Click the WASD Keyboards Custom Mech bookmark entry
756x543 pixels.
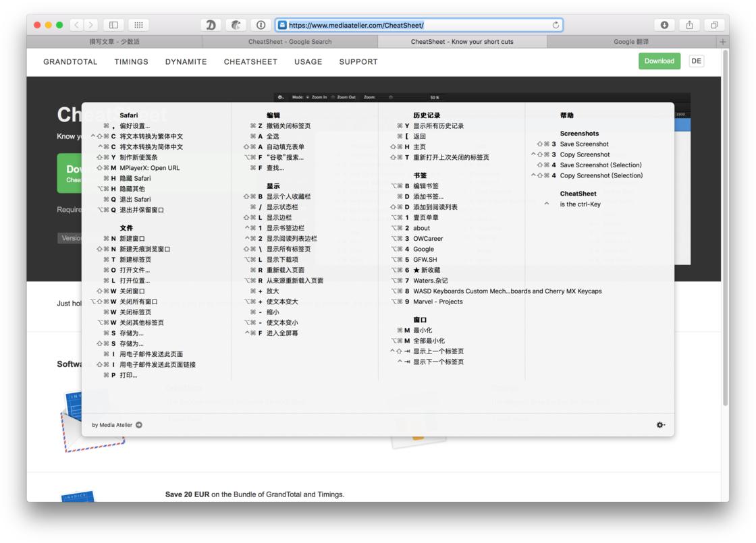point(507,291)
